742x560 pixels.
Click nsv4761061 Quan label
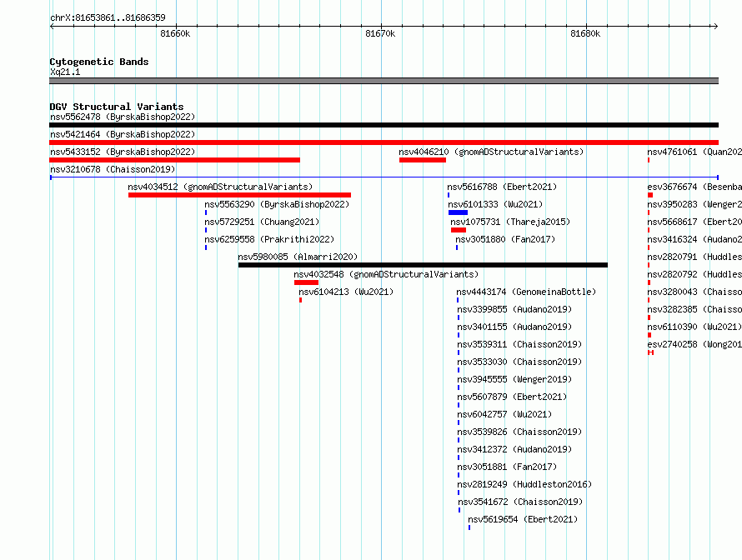(x=694, y=152)
